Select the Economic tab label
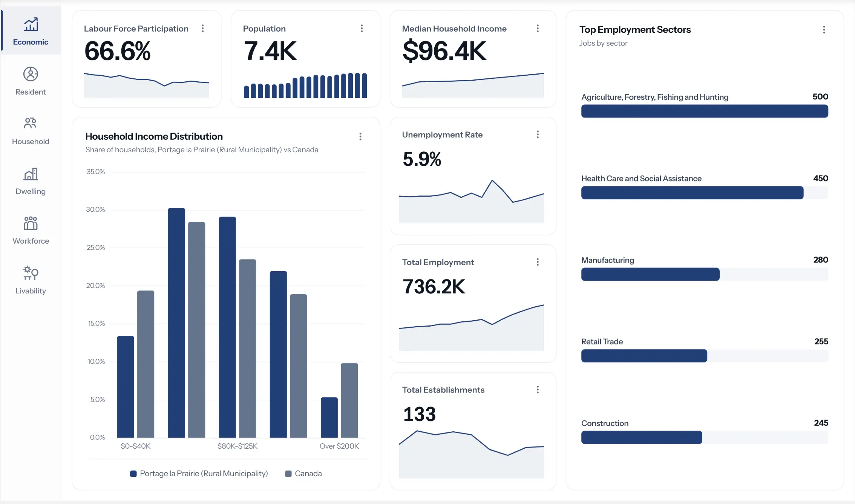855x504 pixels. (31, 42)
